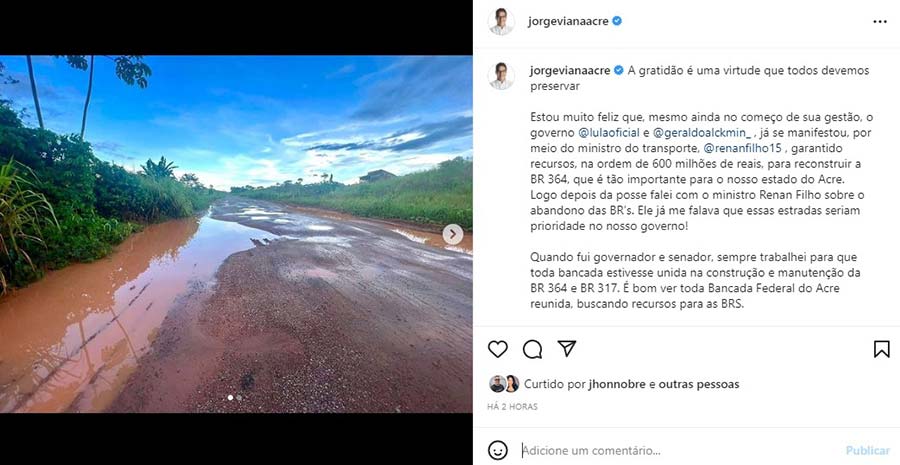Screen dimensions: 900x465
Task: Click the Publicar button
Action: coord(868,451)
